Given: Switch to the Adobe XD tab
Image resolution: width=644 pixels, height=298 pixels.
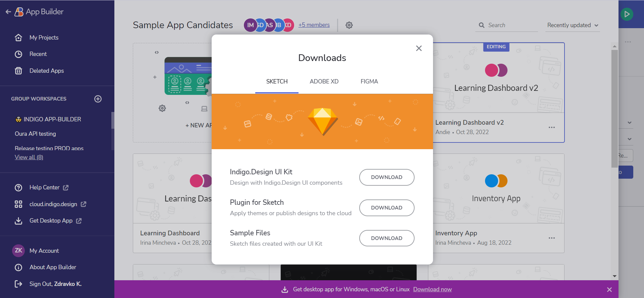Looking at the screenshot, I should click(324, 81).
